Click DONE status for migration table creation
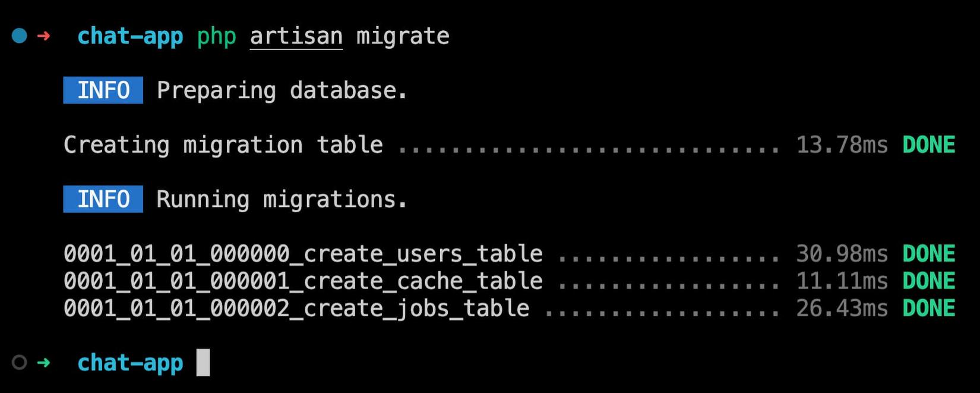This screenshot has width=980, height=393. coord(929,145)
